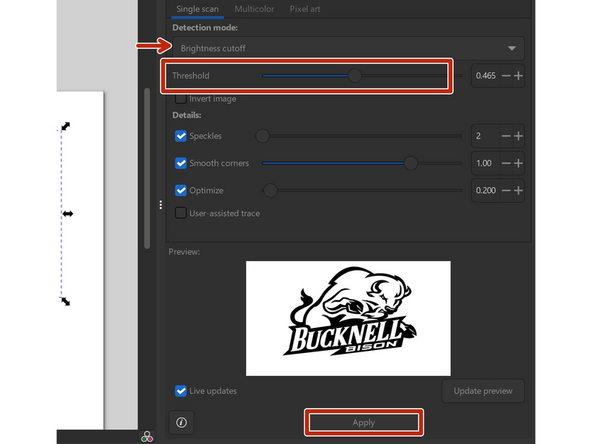Apply the trace bitmap settings
Image resolution: width=592 pixels, height=444 pixels.
tap(364, 422)
